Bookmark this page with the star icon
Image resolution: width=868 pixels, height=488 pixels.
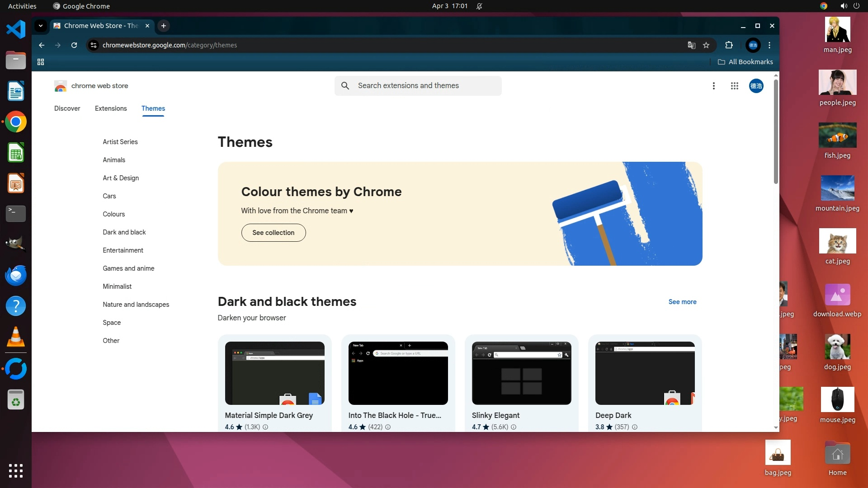706,45
